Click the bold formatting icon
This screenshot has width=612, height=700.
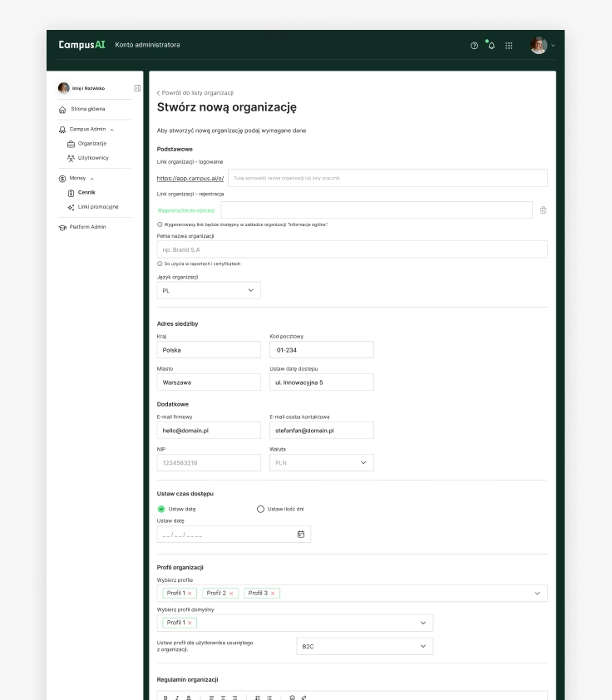(x=165, y=698)
